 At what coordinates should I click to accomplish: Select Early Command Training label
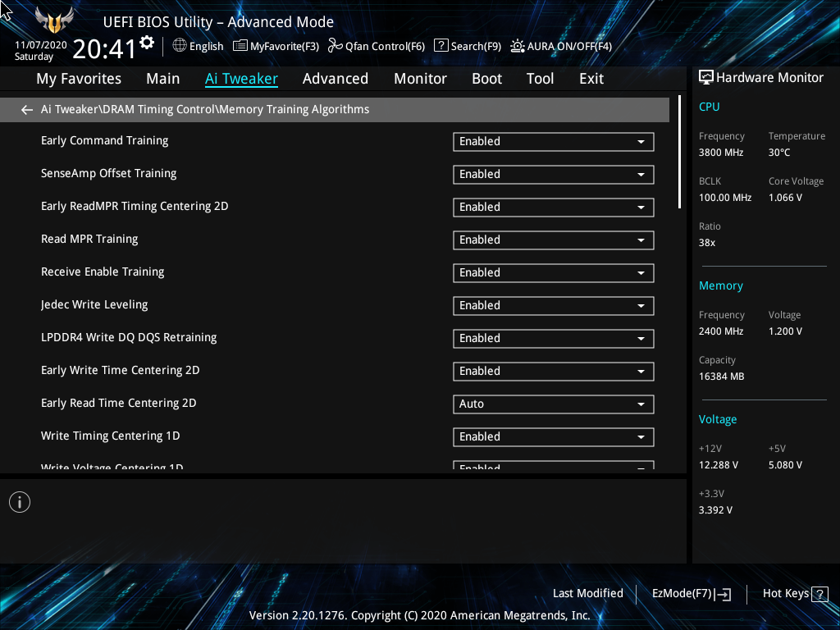coord(104,141)
